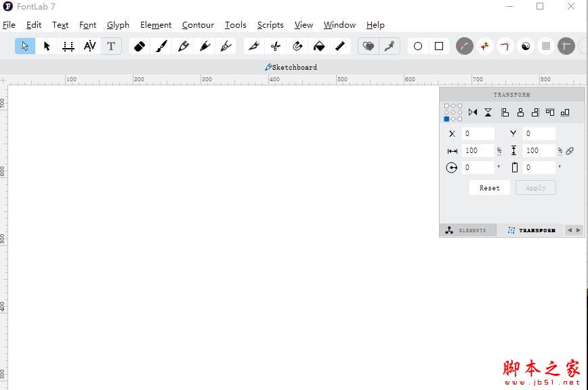Switch to the Elements panel tab
This screenshot has height=390, width=588.
pyautogui.click(x=467, y=230)
